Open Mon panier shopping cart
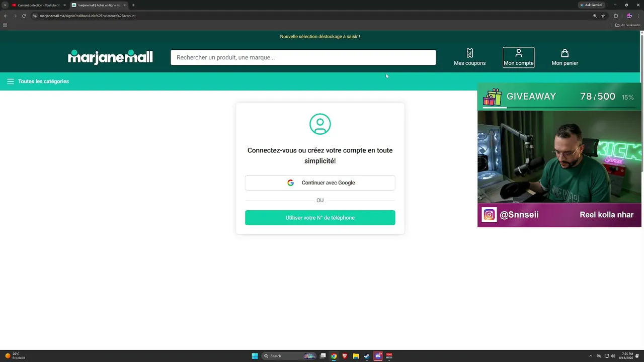Screen dimensions: 644x362 click(x=565, y=57)
